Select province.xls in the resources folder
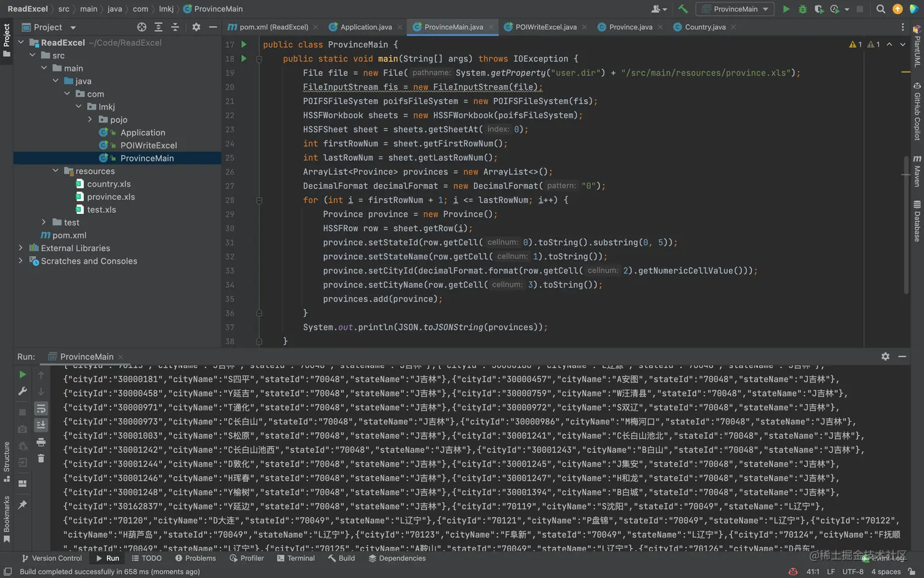 111,196
